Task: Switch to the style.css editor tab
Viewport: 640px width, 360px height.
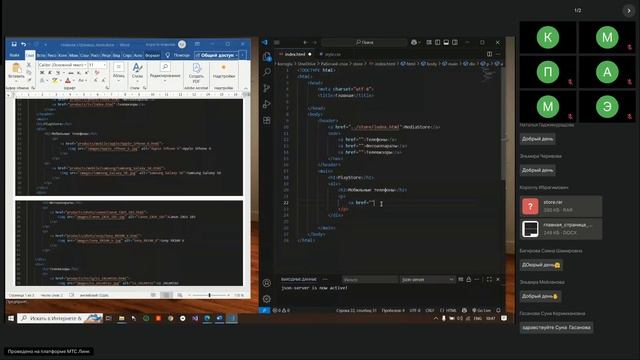Action: [331, 54]
